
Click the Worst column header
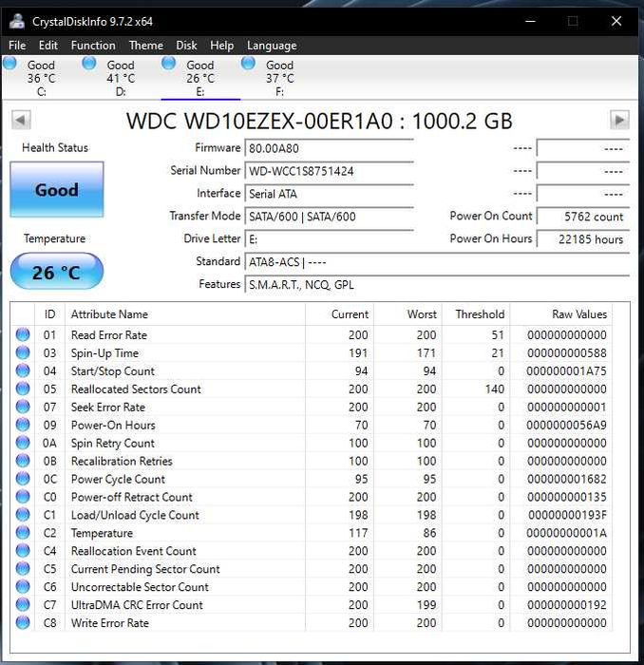407,314
